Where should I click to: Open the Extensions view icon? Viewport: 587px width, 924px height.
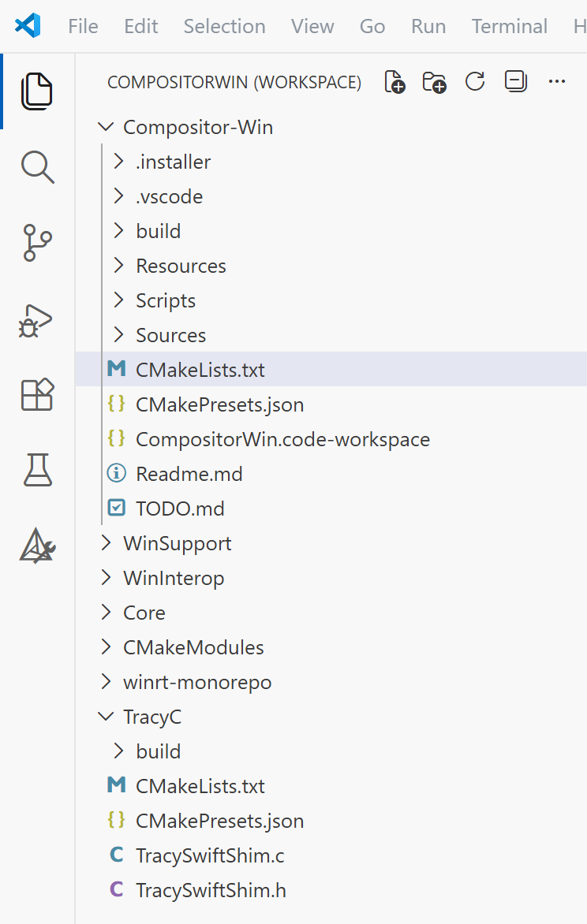click(37, 394)
